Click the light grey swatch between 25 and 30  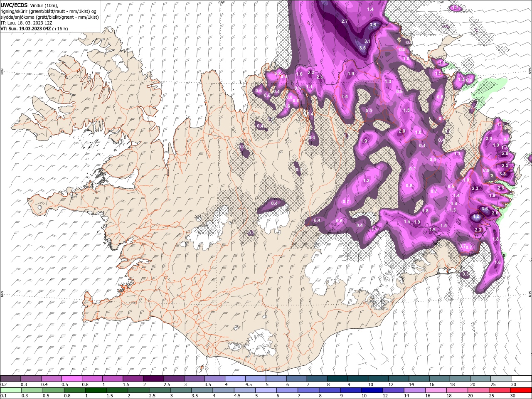pyautogui.click(x=500, y=379)
